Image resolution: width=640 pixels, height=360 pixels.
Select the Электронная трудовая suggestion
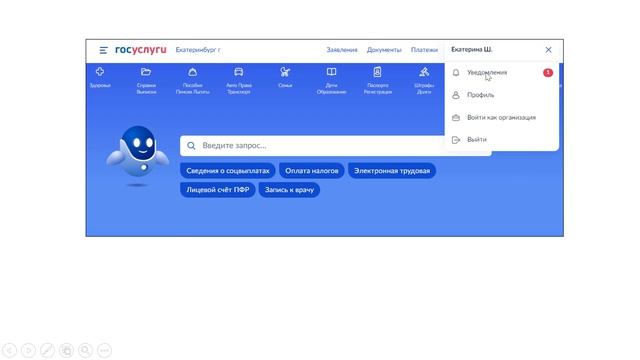coord(392,171)
